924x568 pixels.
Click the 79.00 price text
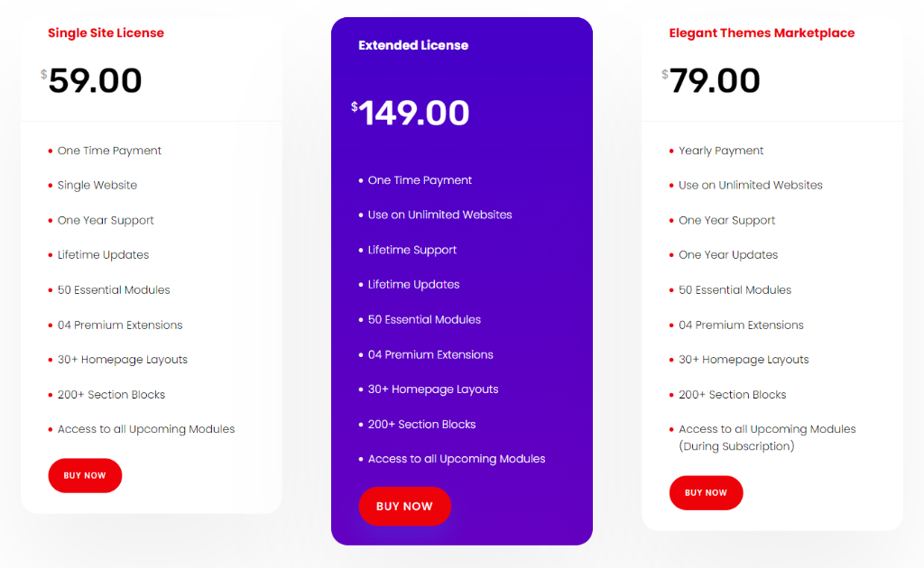tap(715, 80)
